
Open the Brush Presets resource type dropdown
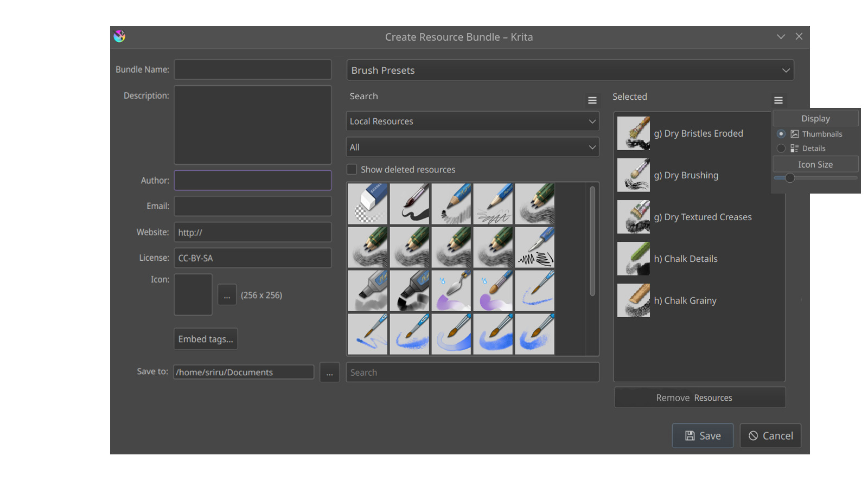point(570,70)
